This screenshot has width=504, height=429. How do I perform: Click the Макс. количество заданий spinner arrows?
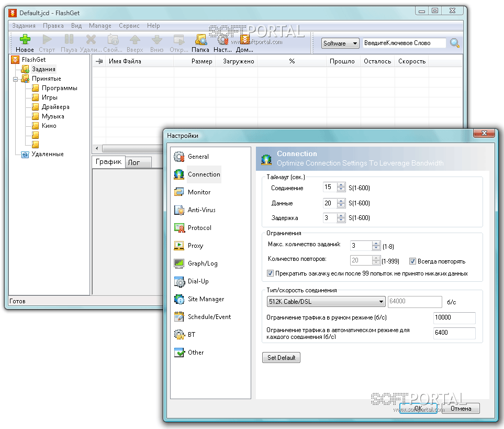tap(376, 246)
